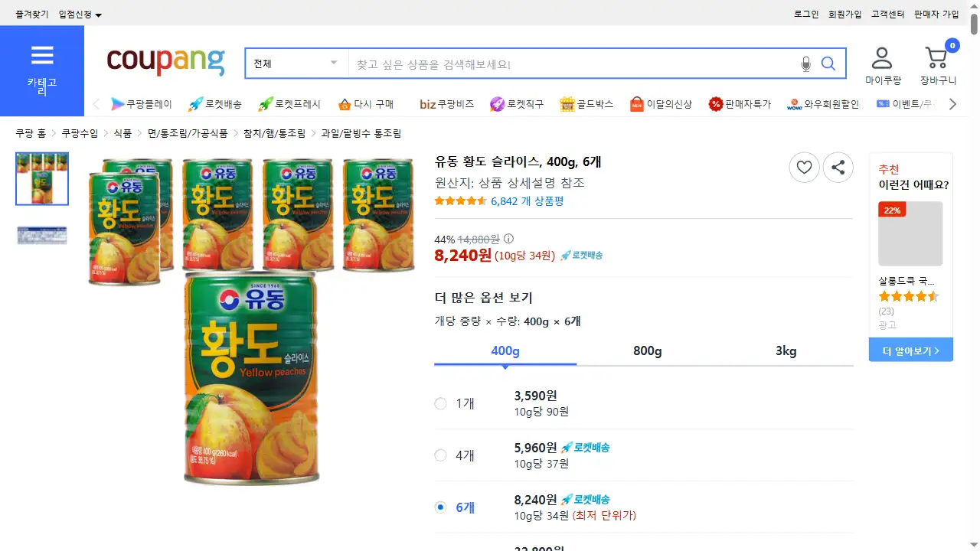Switch to the 400g weight tab
Screen dimensions: 980x551
point(505,351)
